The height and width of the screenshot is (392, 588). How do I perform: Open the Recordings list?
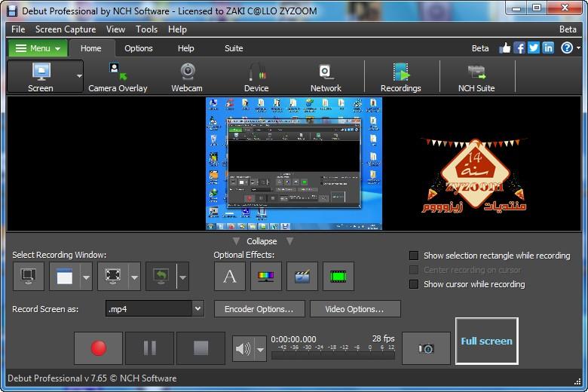tap(400, 77)
